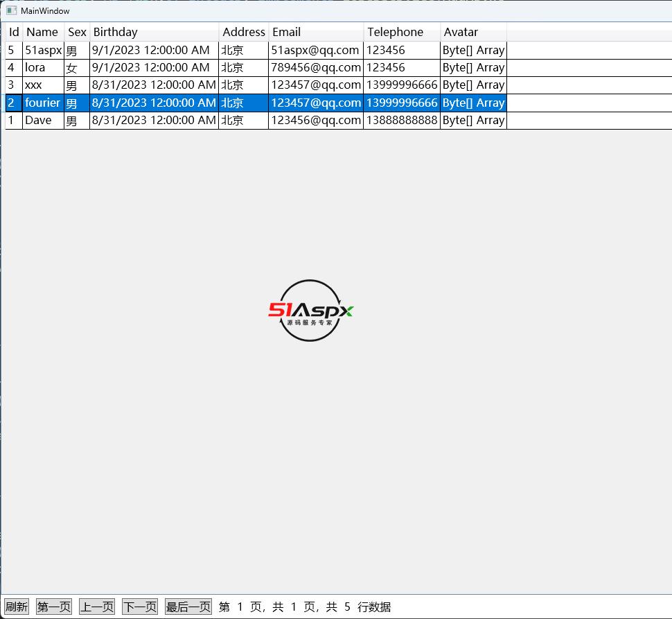Viewport: 672px width, 619px height.
Task: Sort table by Birthday column header
Action: 154,32
